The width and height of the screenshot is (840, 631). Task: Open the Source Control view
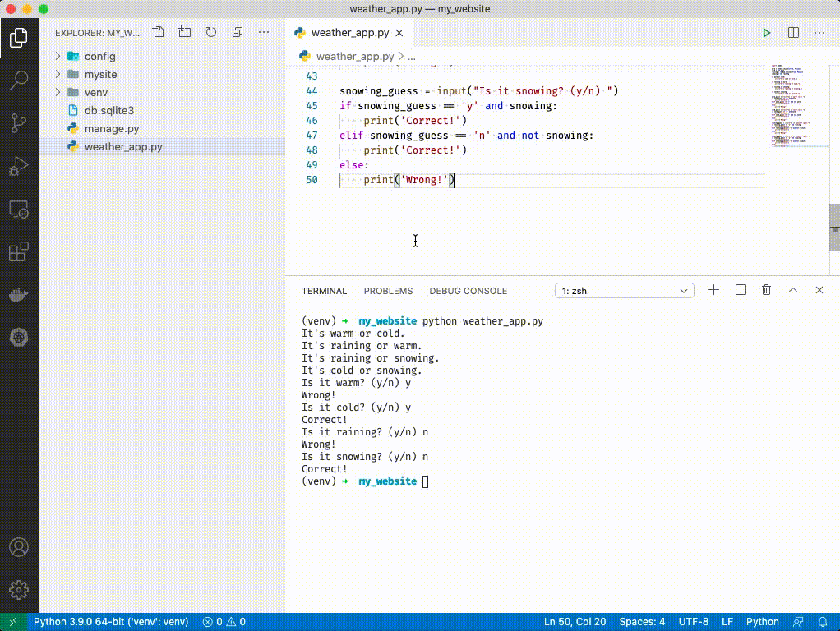click(18, 124)
